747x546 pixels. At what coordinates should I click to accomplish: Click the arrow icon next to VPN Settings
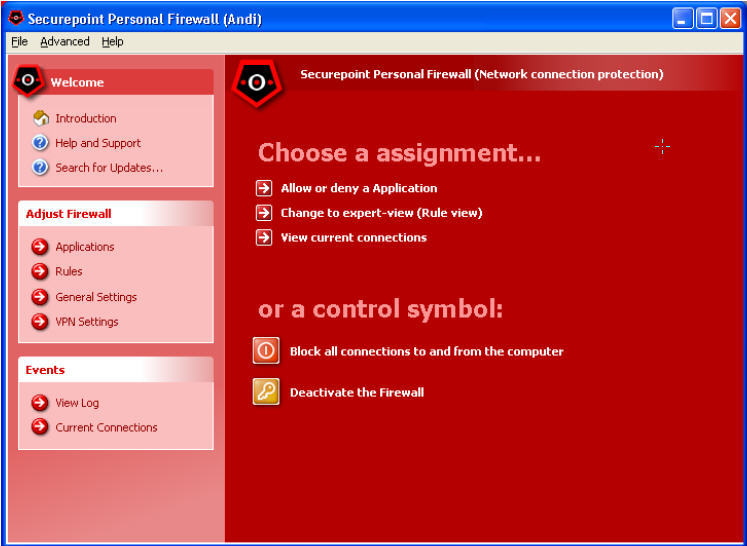tap(40, 322)
